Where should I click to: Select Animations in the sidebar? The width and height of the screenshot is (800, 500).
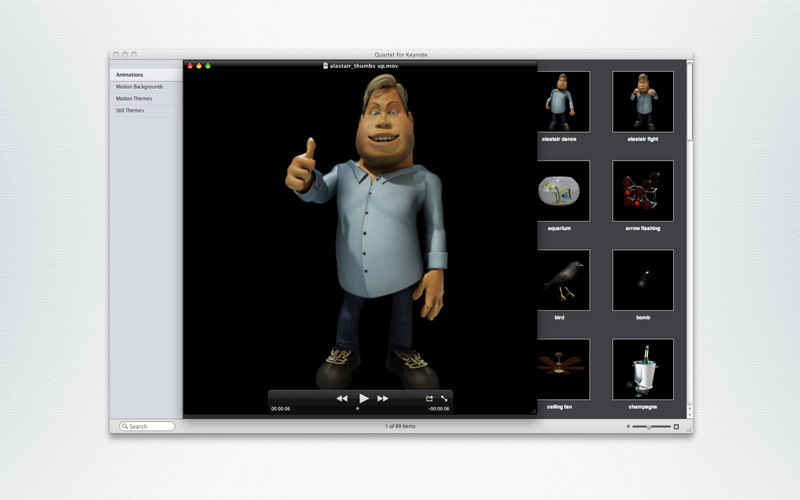coord(146,74)
